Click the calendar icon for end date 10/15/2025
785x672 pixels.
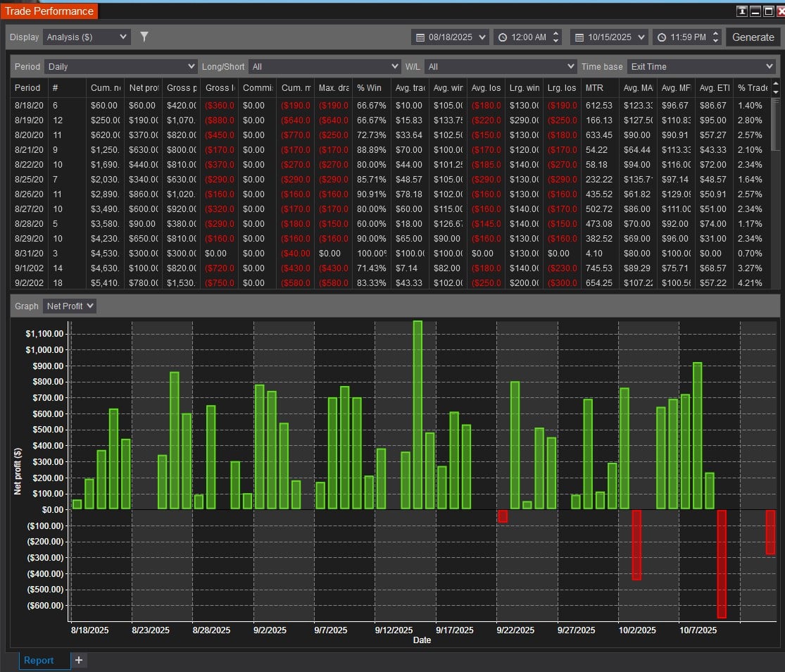click(x=579, y=37)
